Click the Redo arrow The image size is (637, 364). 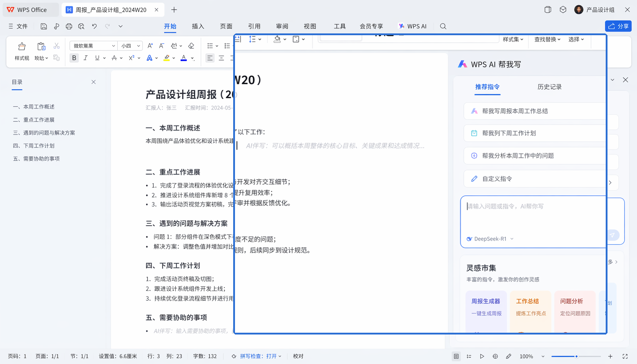pyautogui.click(x=107, y=26)
